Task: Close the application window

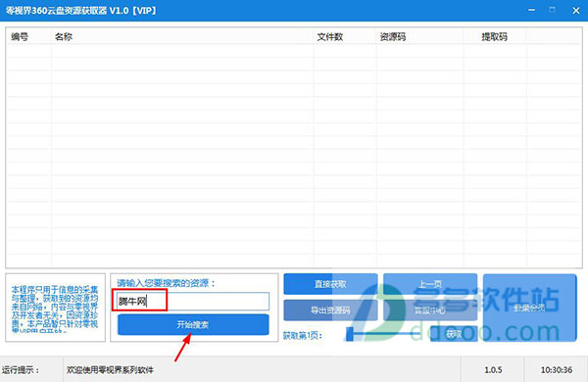Action: [576, 11]
